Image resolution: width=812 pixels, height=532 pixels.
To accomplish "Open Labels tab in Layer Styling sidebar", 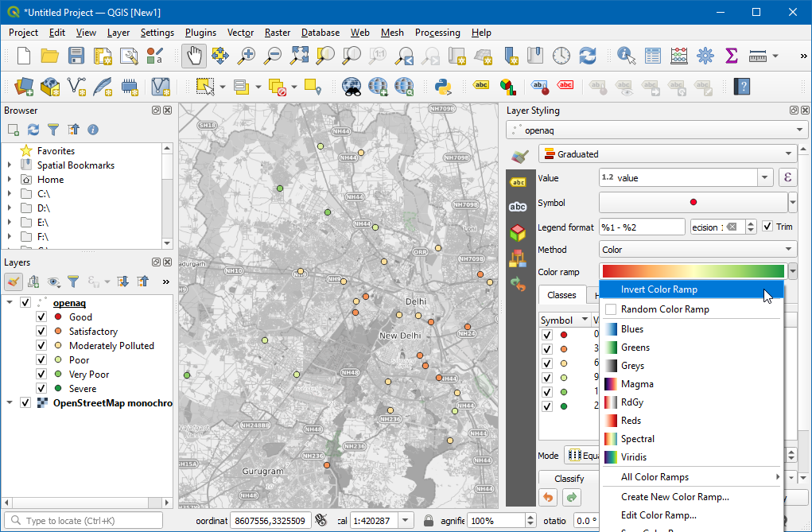I will pyautogui.click(x=518, y=182).
